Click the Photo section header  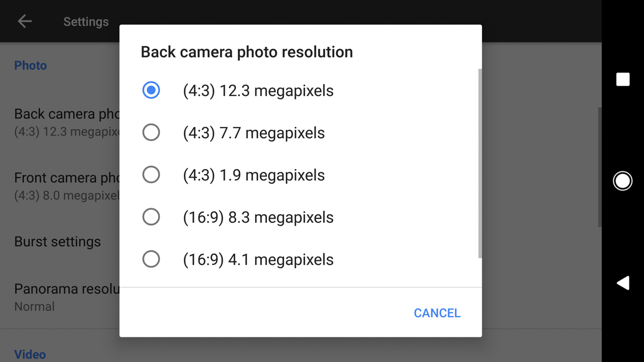[x=30, y=65]
